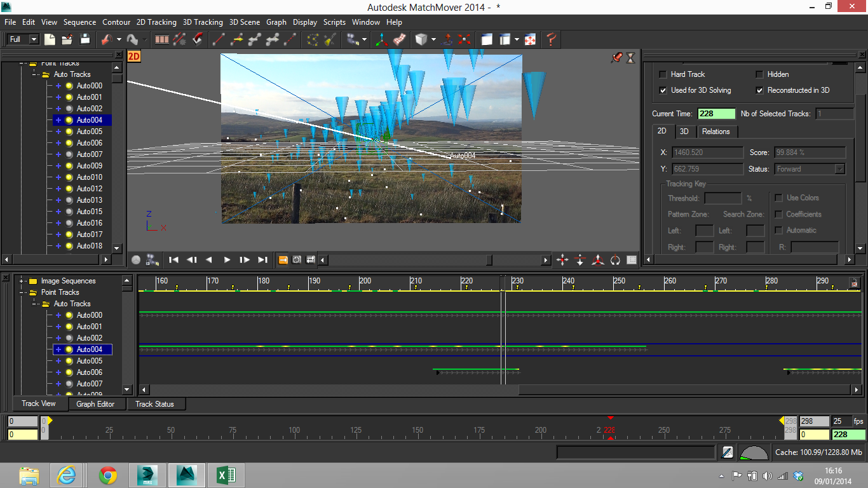Click the Save project floppy icon
The width and height of the screenshot is (868, 488).
[x=85, y=39]
